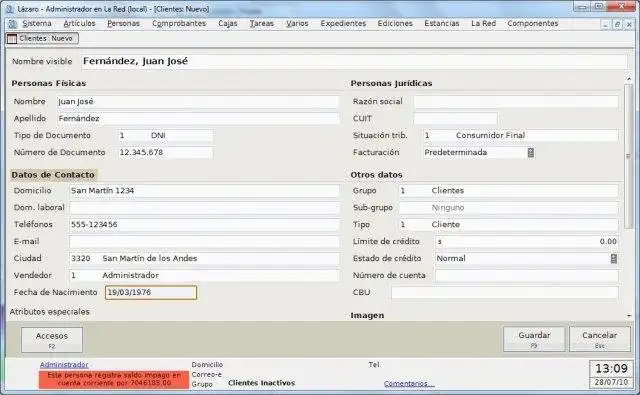Open the Estado de crédito Normal dropdown
640x395 pixels.
point(527,258)
